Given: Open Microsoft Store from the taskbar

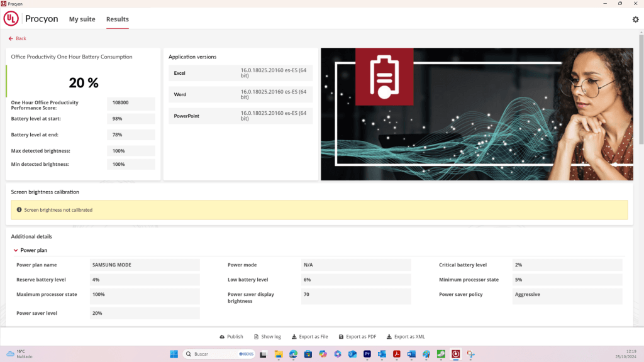Looking at the screenshot, I should pyautogui.click(x=308, y=354).
